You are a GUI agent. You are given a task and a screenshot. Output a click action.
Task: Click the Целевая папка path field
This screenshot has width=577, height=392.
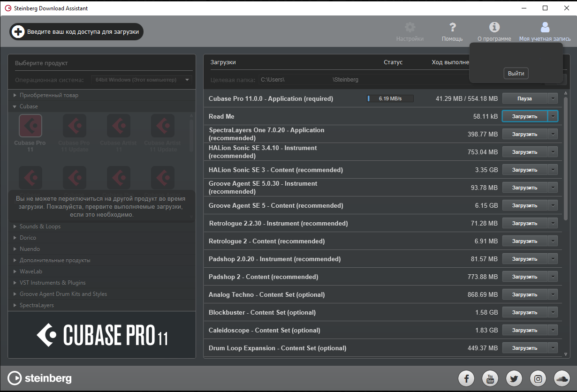[x=364, y=80]
